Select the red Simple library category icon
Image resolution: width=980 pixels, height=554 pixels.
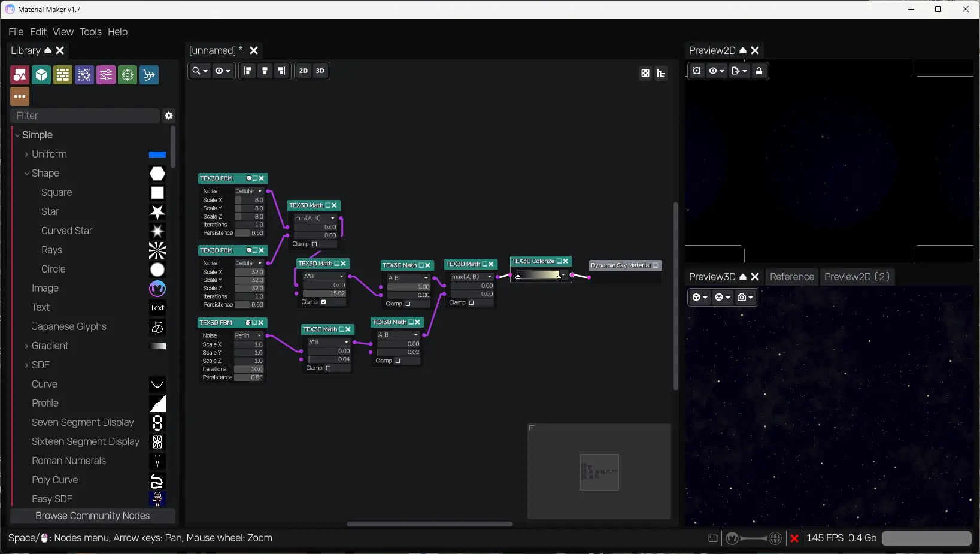click(20, 75)
